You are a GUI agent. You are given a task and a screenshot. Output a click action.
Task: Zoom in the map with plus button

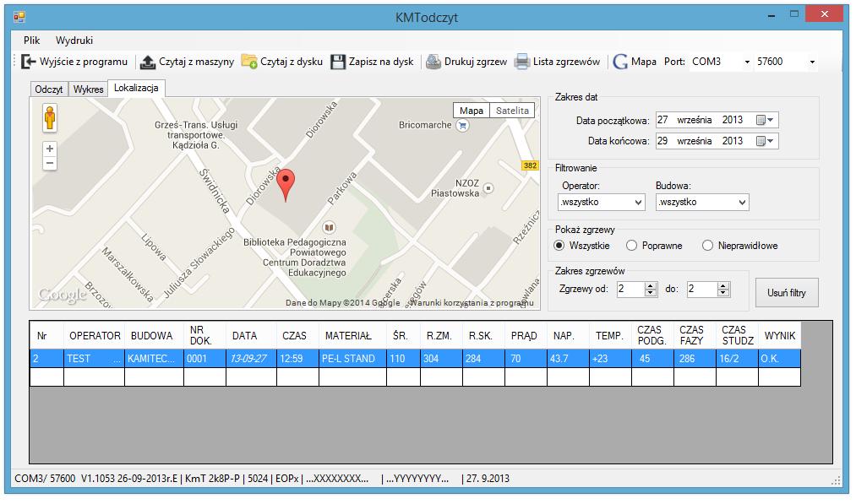point(50,149)
